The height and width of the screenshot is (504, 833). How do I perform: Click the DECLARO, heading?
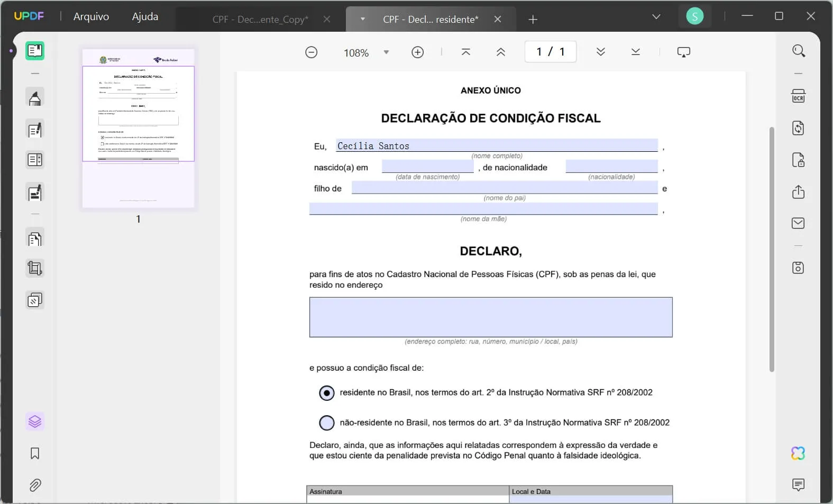(491, 251)
